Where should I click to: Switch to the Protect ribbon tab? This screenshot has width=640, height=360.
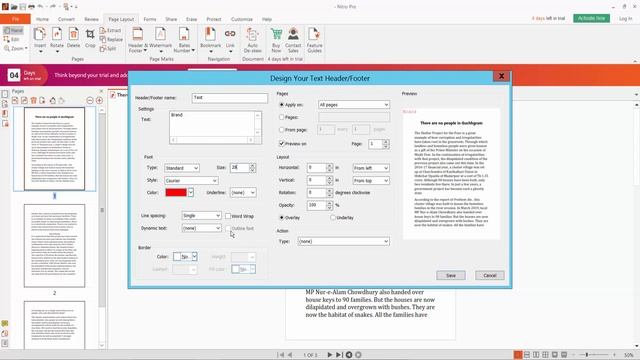214,19
